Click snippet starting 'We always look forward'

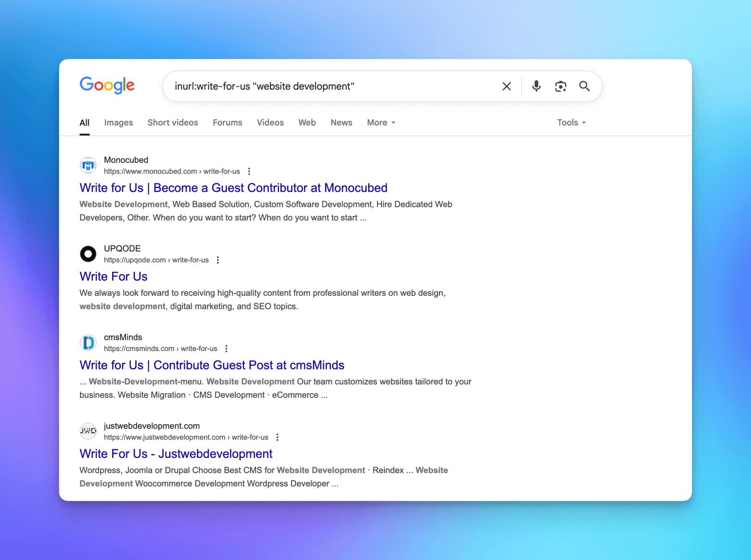click(x=262, y=299)
